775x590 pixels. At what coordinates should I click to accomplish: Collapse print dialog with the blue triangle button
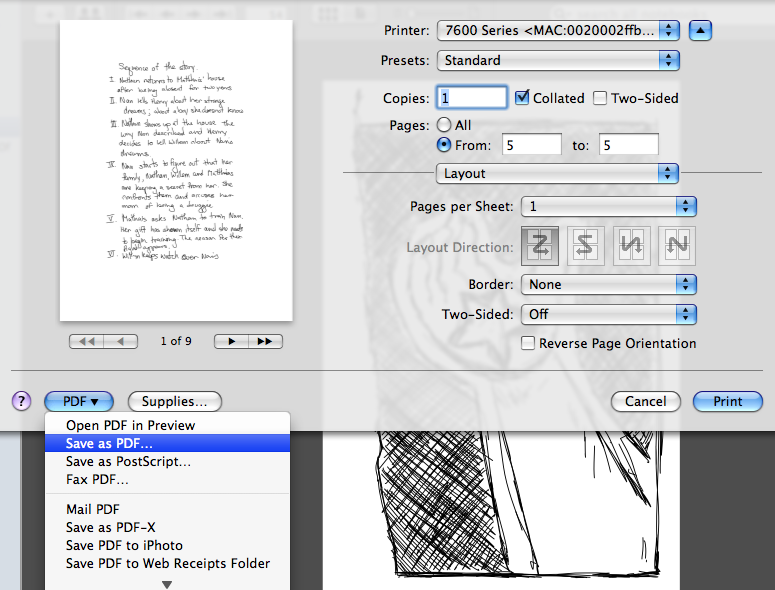click(x=702, y=30)
